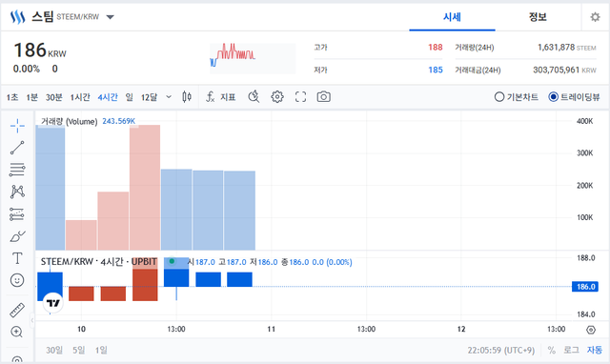The width and height of the screenshot is (610, 364).
Task: Toggle percent scale mode
Action: coord(551,351)
